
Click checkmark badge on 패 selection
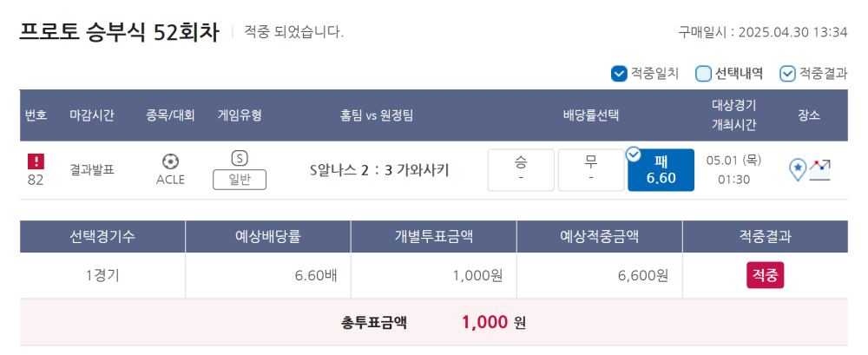tap(633, 155)
